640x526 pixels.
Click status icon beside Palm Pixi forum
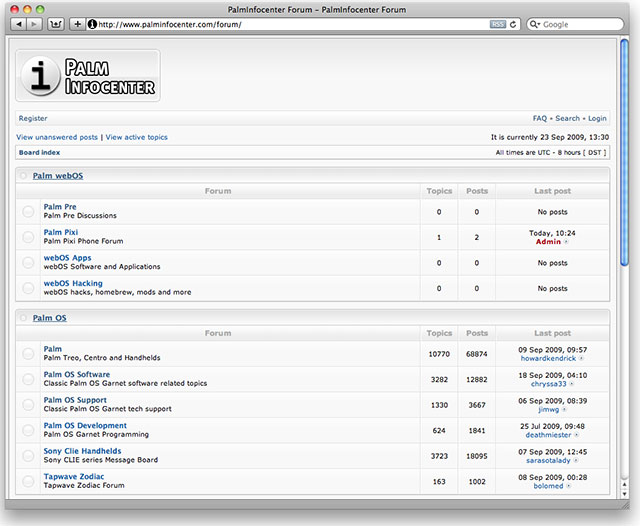(28, 237)
